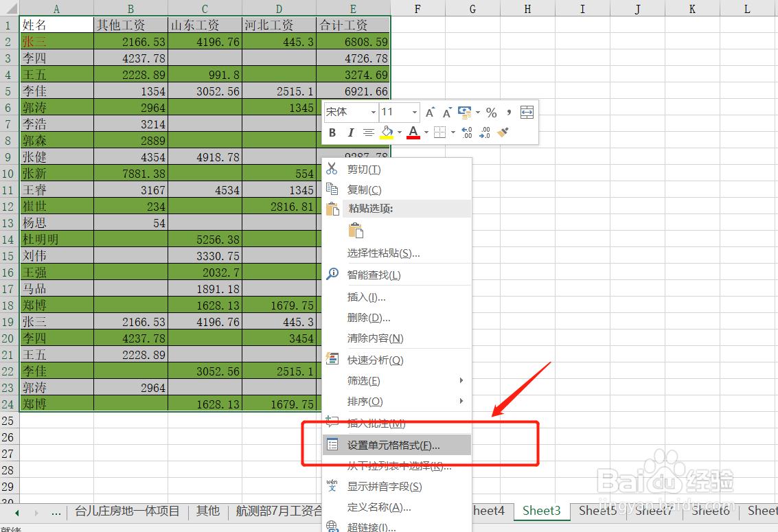Image resolution: width=778 pixels, height=532 pixels.
Task: Switch to Sheet3 tab
Action: tap(541, 511)
